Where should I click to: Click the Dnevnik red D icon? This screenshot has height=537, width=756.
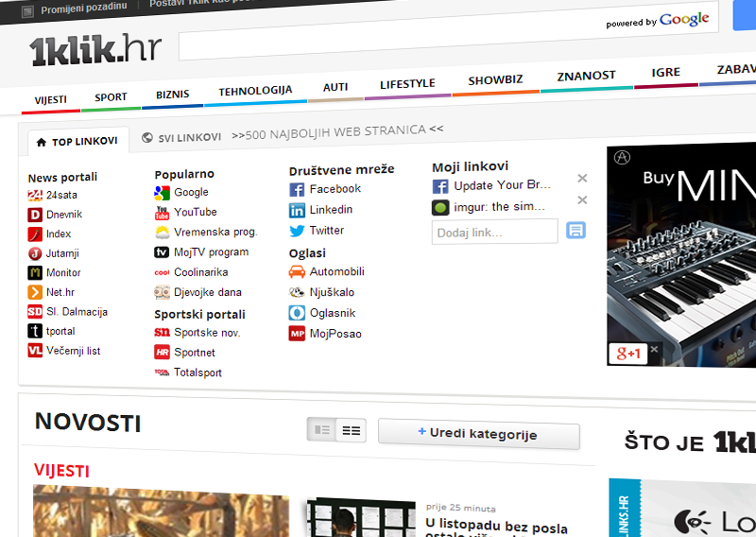[x=35, y=215]
